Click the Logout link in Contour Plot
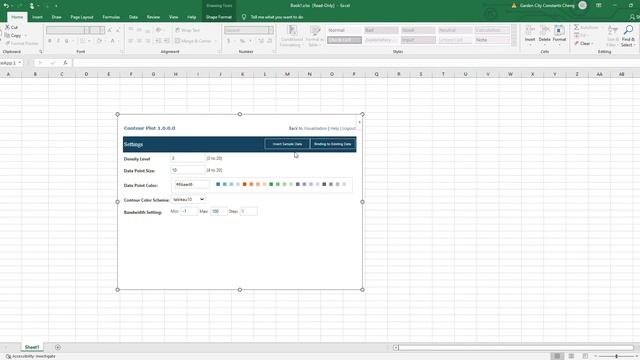640x360 pixels. [x=349, y=129]
